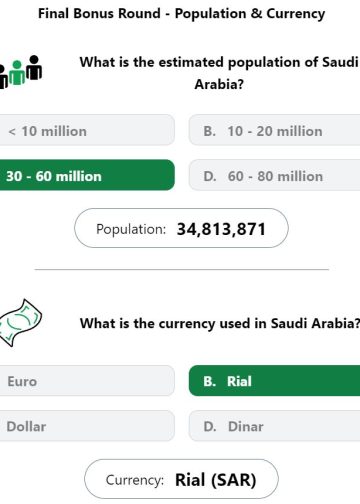
Task: Click the Saudi Arabia population question text
Action: 219,73
